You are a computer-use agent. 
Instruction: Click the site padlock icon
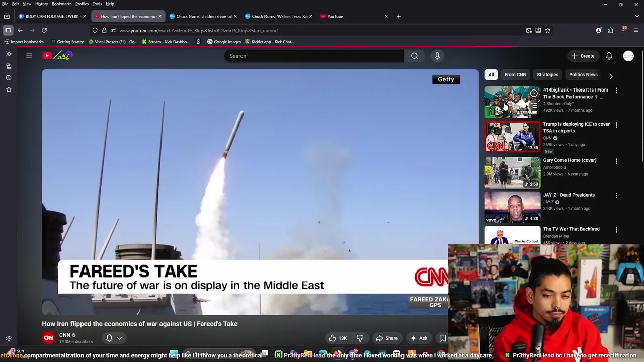(x=104, y=30)
